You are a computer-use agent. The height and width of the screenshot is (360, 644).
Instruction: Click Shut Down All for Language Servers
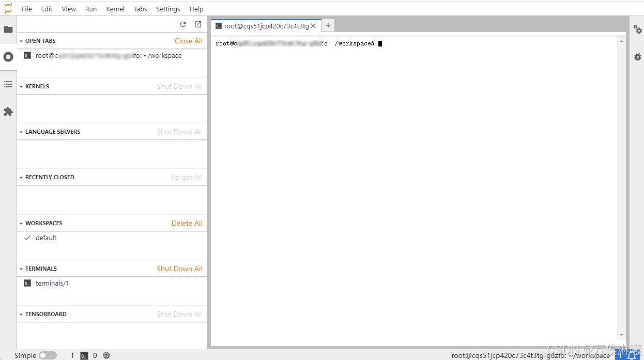click(x=180, y=132)
